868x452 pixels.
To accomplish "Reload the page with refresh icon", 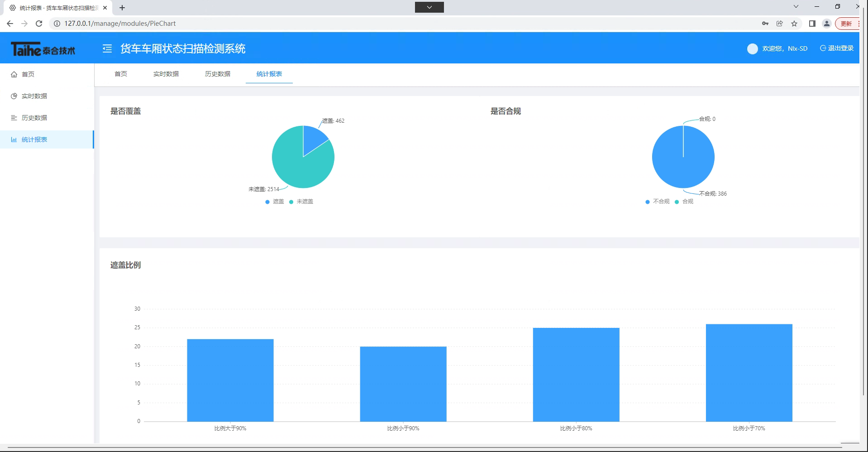I will pyautogui.click(x=39, y=24).
